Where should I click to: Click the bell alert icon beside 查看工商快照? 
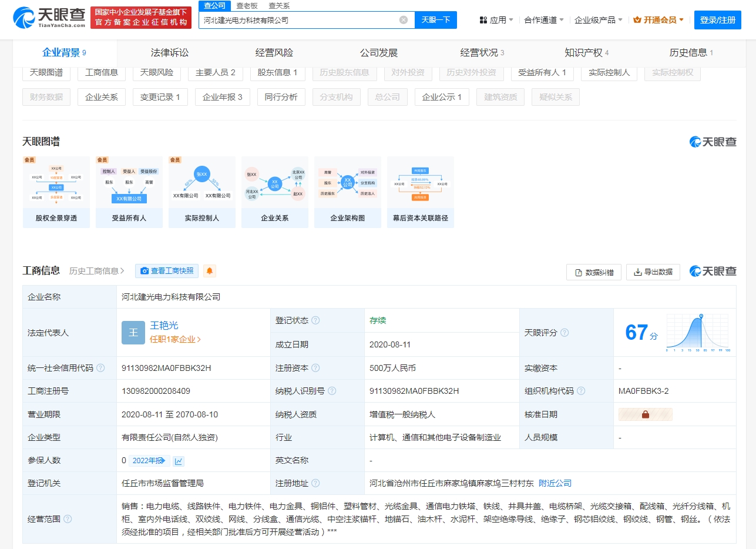(x=210, y=271)
